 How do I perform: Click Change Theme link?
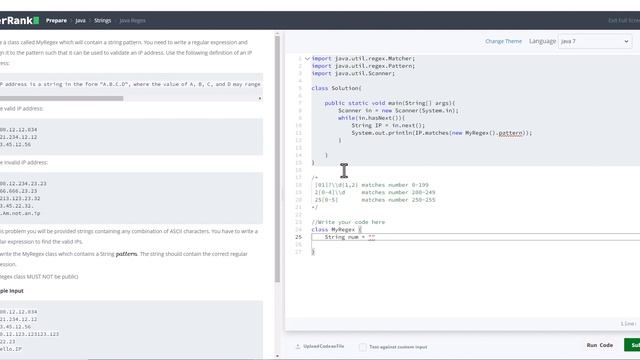pyautogui.click(x=503, y=41)
